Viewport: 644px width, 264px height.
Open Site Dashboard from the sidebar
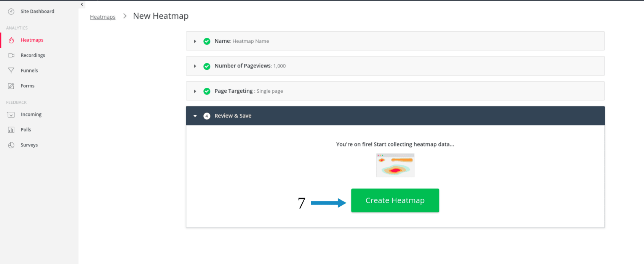coord(37,11)
